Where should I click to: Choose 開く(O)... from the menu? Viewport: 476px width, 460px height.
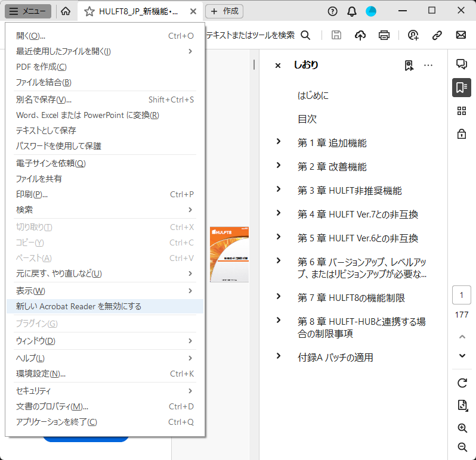pyautogui.click(x=105, y=36)
